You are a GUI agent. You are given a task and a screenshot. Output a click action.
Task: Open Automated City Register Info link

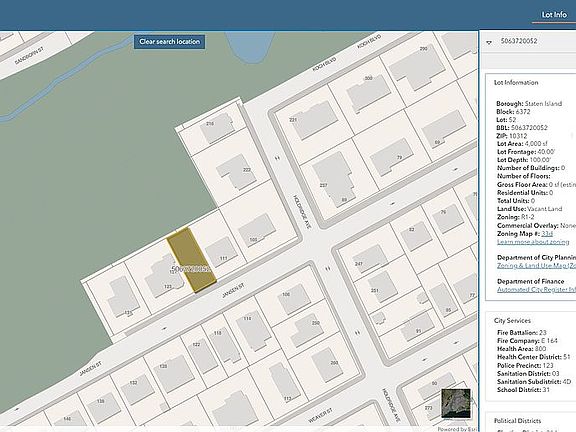(536, 289)
